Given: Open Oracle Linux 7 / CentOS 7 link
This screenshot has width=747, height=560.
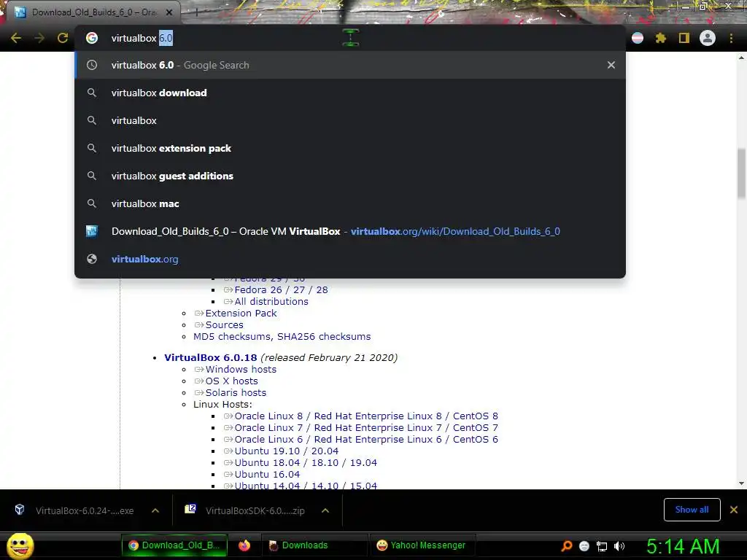Looking at the screenshot, I should (x=366, y=427).
